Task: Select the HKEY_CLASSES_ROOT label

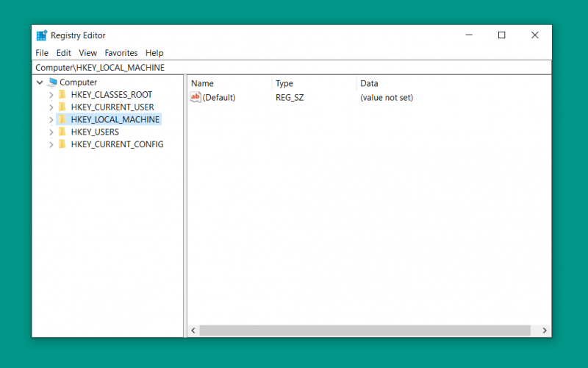Action: pos(112,95)
